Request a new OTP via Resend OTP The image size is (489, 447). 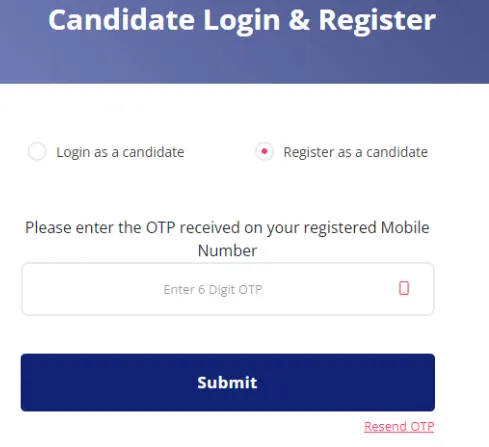pyautogui.click(x=399, y=427)
